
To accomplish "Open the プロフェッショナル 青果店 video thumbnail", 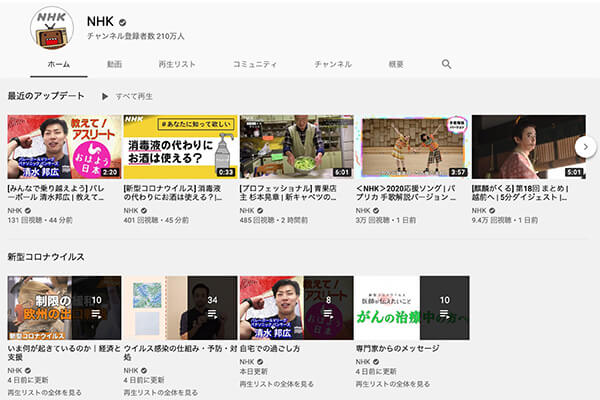I will (x=297, y=147).
